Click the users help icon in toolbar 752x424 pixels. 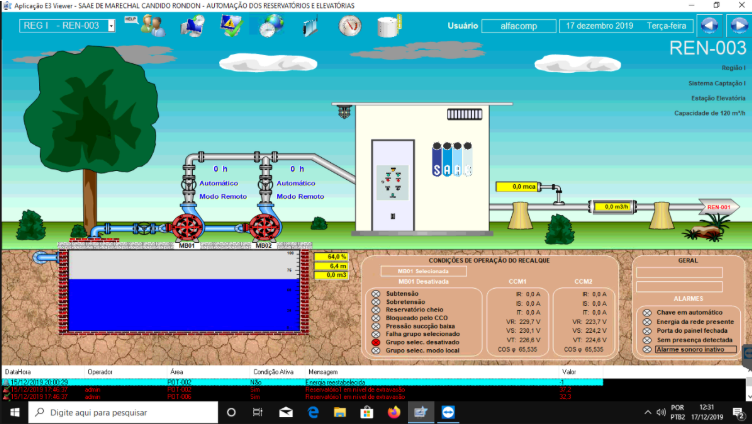(x=153, y=26)
